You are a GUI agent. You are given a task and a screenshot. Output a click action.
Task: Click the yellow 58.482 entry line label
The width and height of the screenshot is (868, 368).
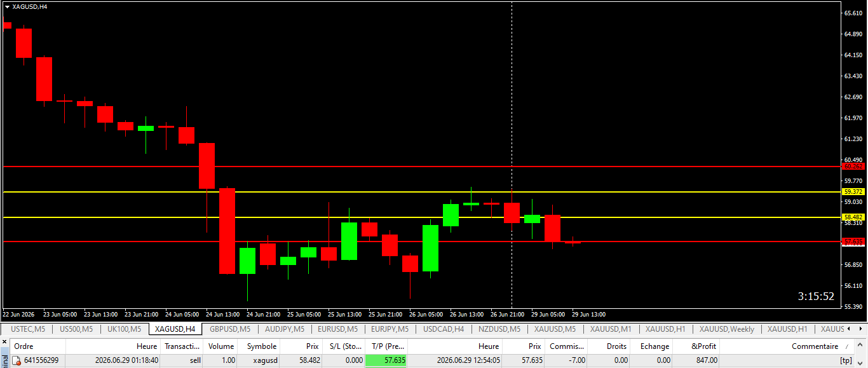pyautogui.click(x=853, y=217)
